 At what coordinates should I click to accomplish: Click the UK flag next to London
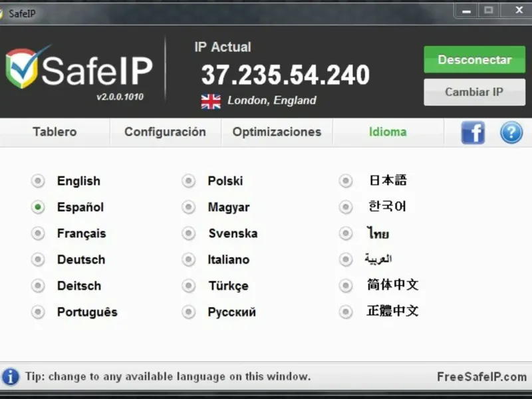pos(211,102)
